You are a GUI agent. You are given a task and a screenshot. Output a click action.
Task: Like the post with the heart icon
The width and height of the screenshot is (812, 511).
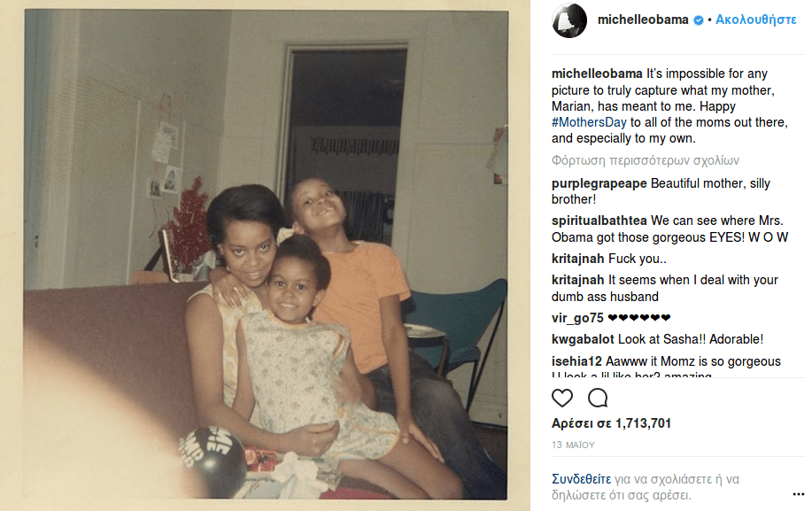coord(562,398)
